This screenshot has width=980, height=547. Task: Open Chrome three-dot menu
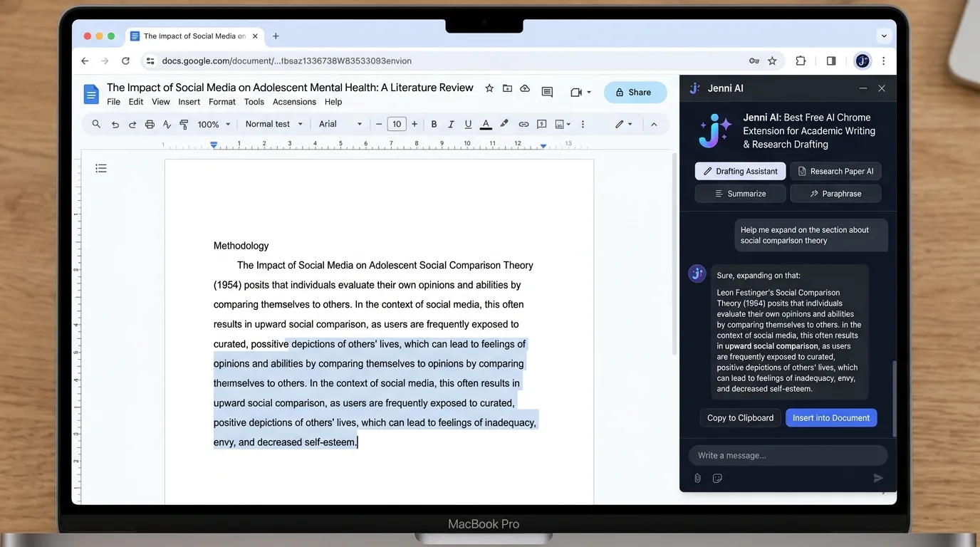(x=884, y=61)
